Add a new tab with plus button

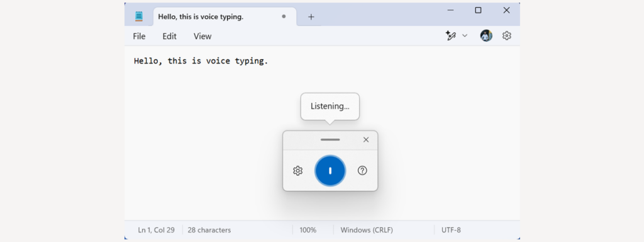click(x=311, y=17)
